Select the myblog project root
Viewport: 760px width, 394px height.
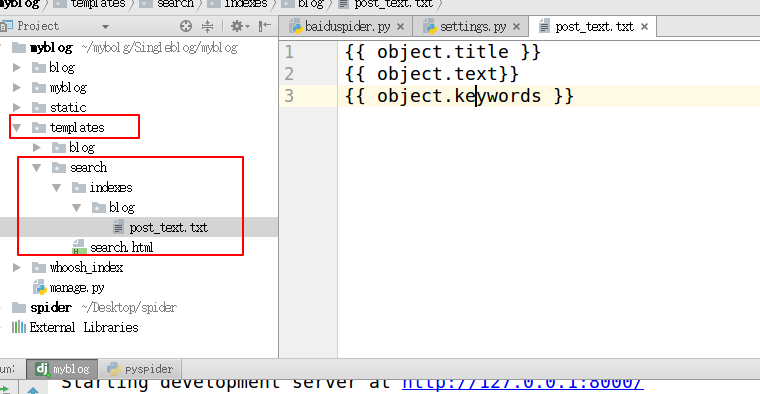pyautogui.click(x=51, y=47)
